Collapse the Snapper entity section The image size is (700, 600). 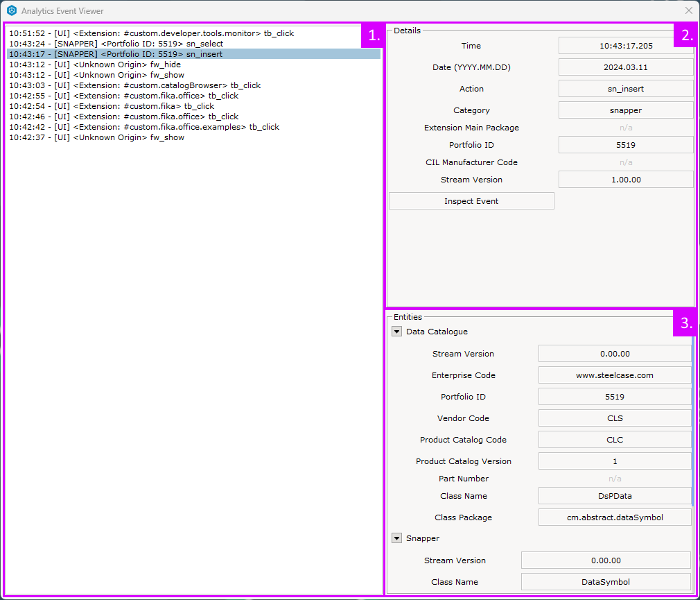click(397, 538)
